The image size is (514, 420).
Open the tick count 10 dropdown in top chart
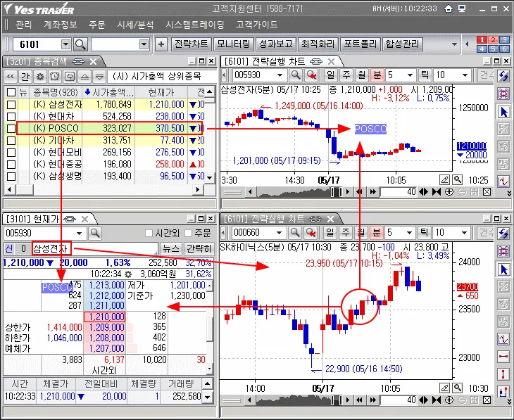click(465, 75)
